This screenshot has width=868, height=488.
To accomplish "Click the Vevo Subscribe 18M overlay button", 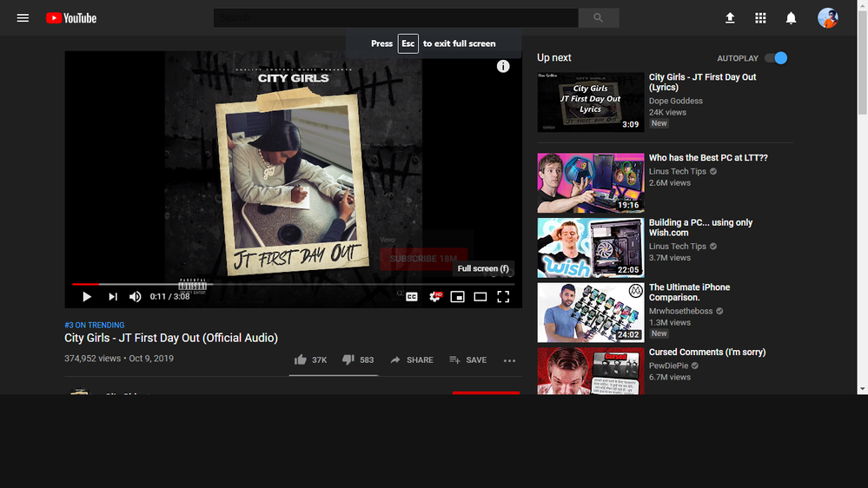I will tap(423, 259).
